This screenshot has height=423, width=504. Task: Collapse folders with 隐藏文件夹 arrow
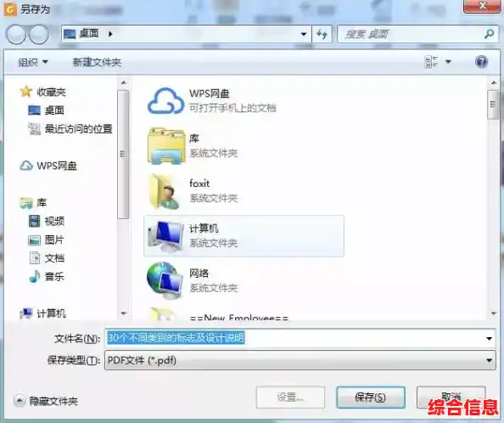tap(19, 401)
